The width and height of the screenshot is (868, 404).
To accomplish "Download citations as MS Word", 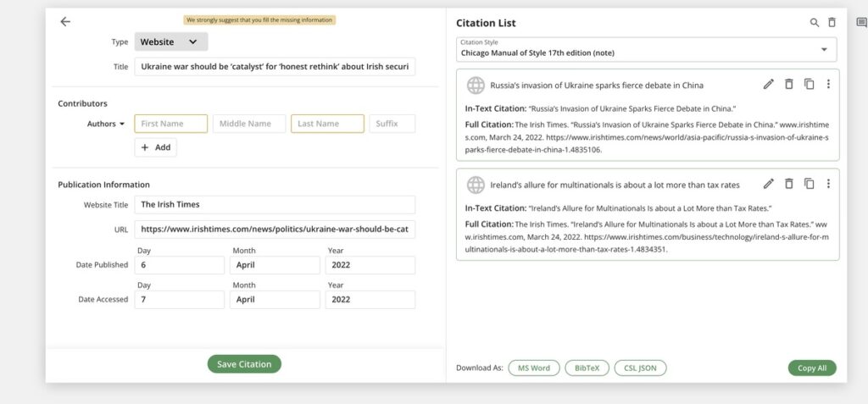I will tap(534, 368).
